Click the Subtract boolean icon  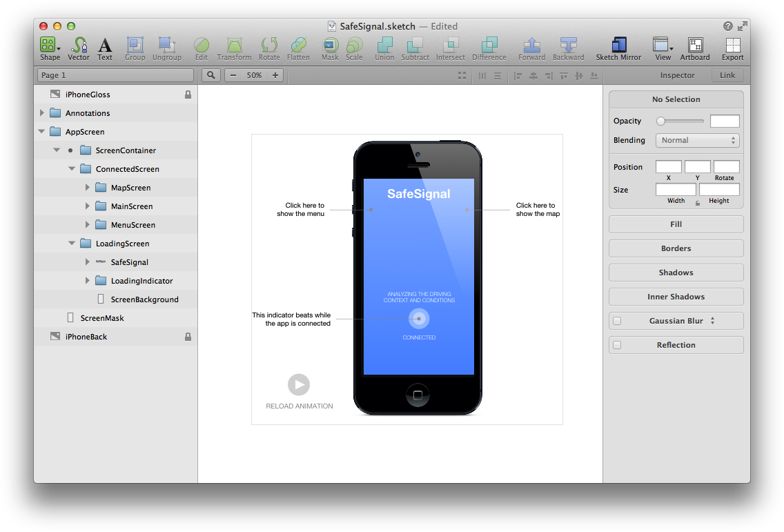pyautogui.click(x=415, y=46)
